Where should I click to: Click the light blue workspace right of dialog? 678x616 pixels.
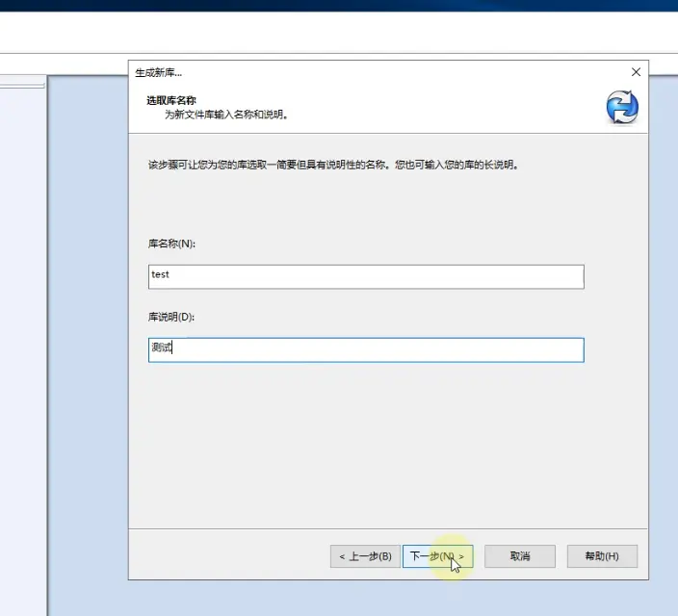point(663,337)
